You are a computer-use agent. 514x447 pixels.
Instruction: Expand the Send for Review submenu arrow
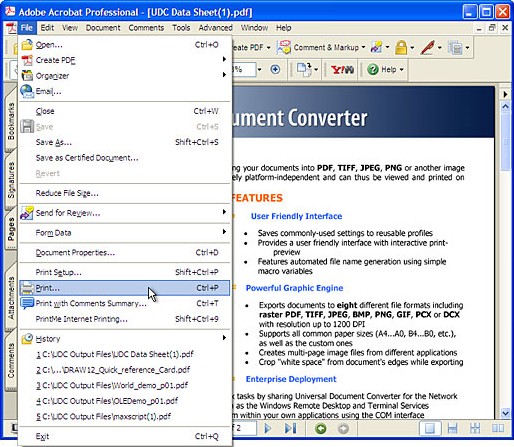click(x=224, y=212)
